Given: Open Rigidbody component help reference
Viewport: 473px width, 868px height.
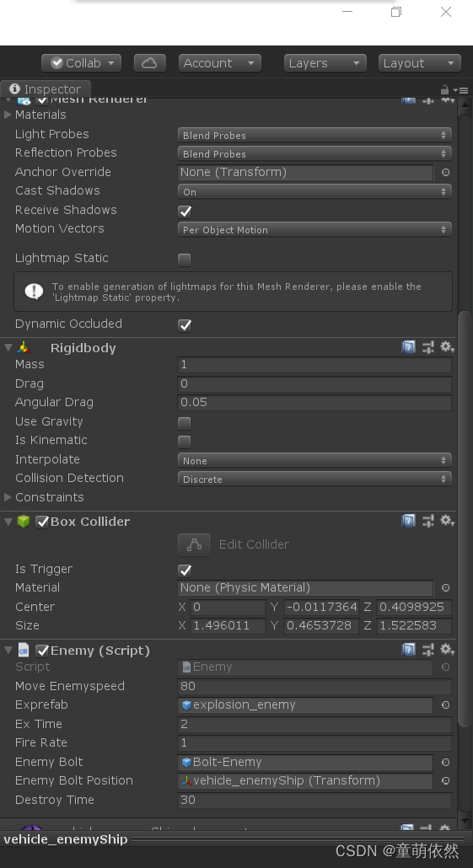Looking at the screenshot, I should pos(409,348).
